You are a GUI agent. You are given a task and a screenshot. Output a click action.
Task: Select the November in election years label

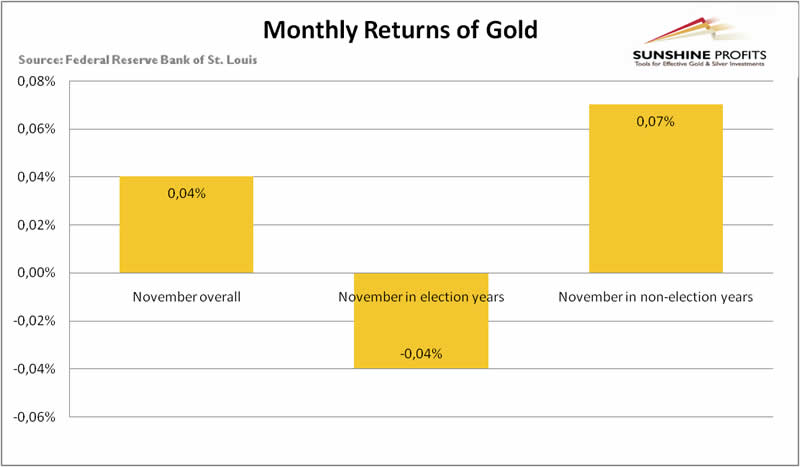coord(420,297)
